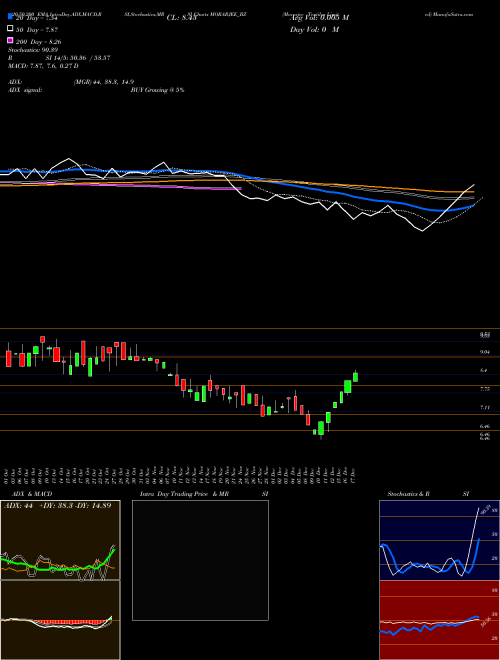Open the blue Stochastics chart thumbnail
The width and height of the screenshot is (500, 660).
pos(439,540)
